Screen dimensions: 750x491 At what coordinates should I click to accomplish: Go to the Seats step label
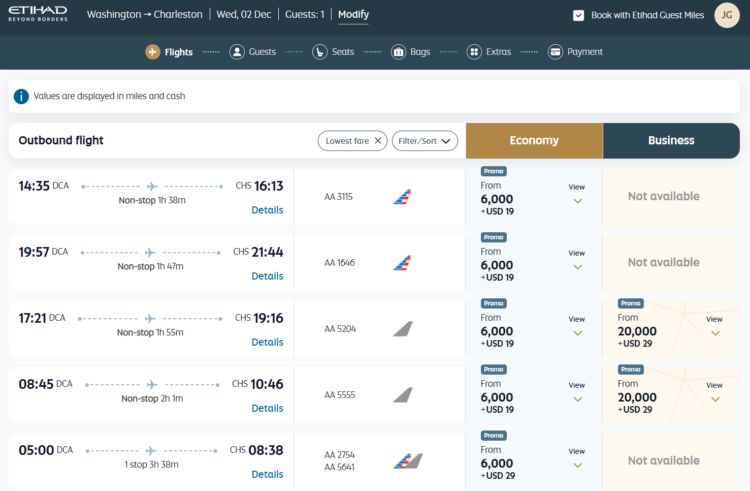343,52
